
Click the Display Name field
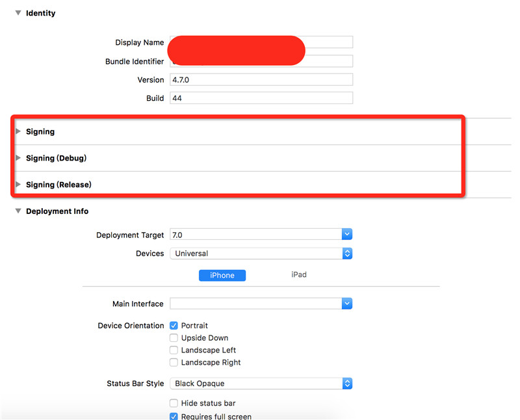pyautogui.click(x=328, y=42)
